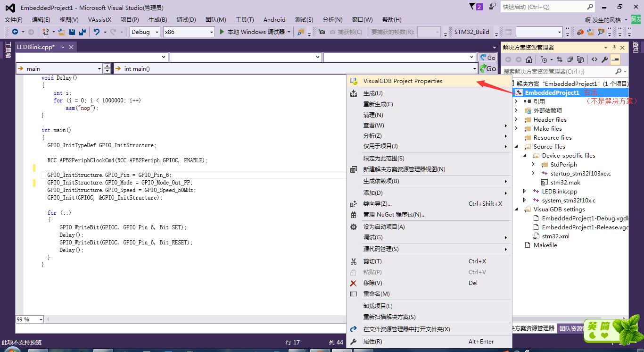Save LEDBlink.cpp with the floppy disk icon

[x=72, y=32]
